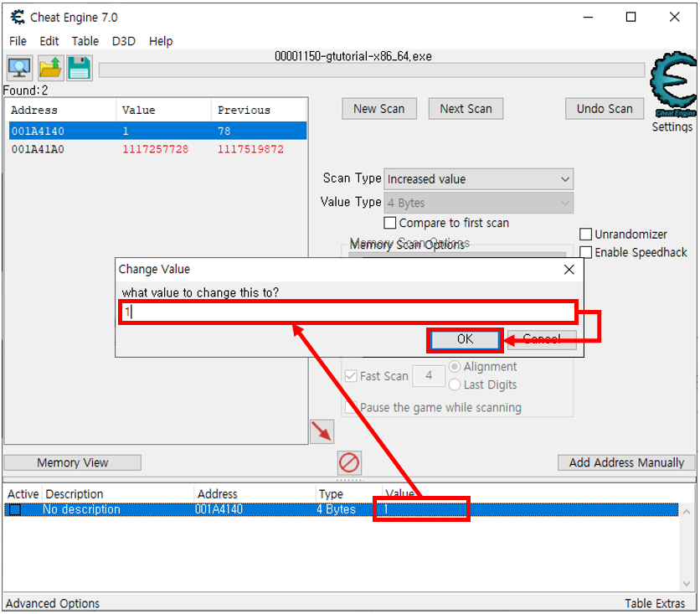The height and width of the screenshot is (614, 700).
Task: Open Table Extras in the status bar
Action: (x=655, y=603)
